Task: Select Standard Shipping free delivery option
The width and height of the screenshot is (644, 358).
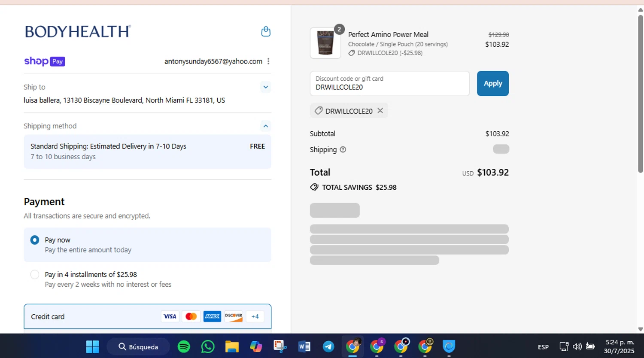Action: tap(148, 152)
